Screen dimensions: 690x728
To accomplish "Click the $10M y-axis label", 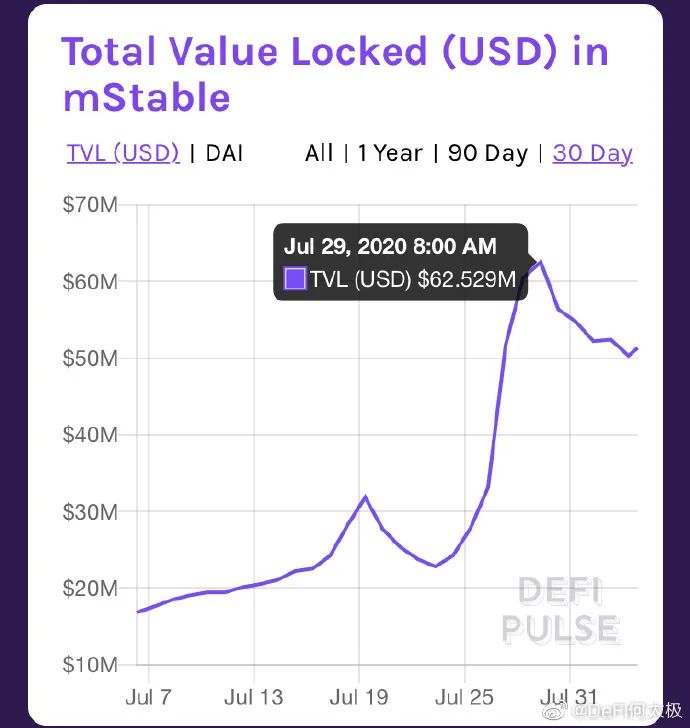I will tap(91, 664).
